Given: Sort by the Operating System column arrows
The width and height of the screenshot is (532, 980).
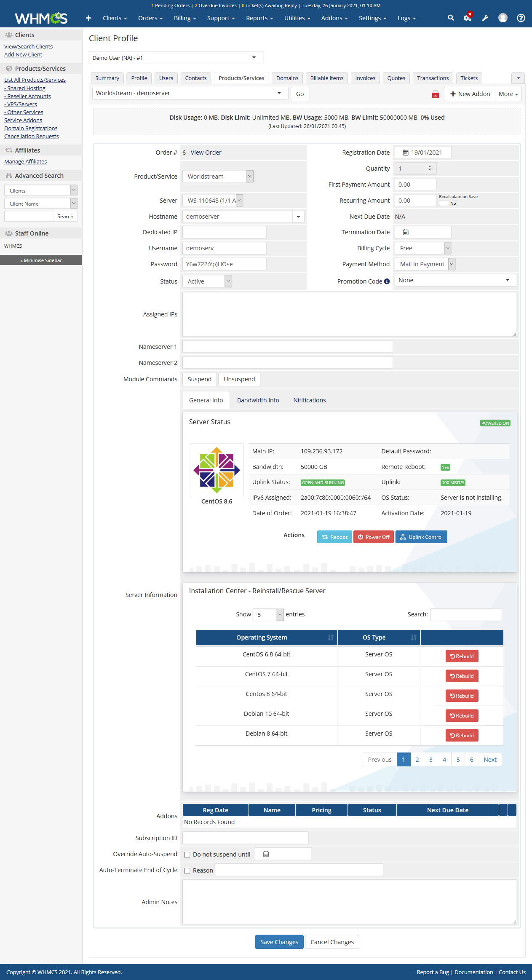Looking at the screenshot, I should pyautogui.click(x=331, y=637).
